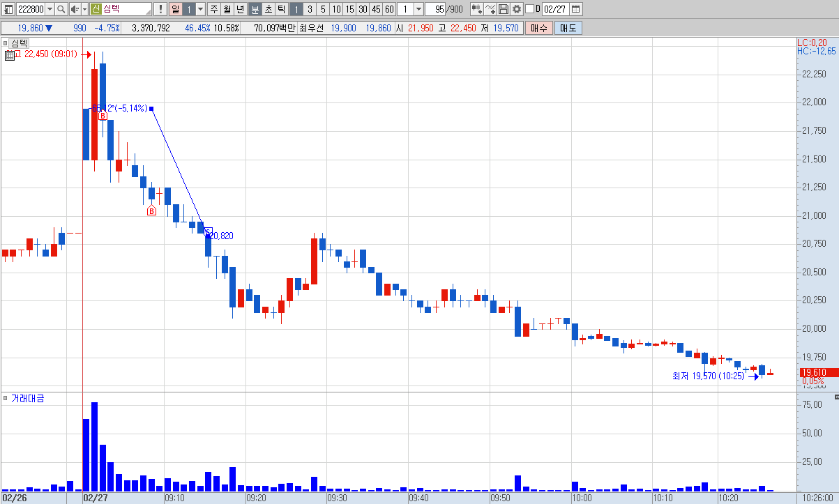839x504 pixels.
Task: Expand the interval value dropdown arrow
Action: click(418, 9)
